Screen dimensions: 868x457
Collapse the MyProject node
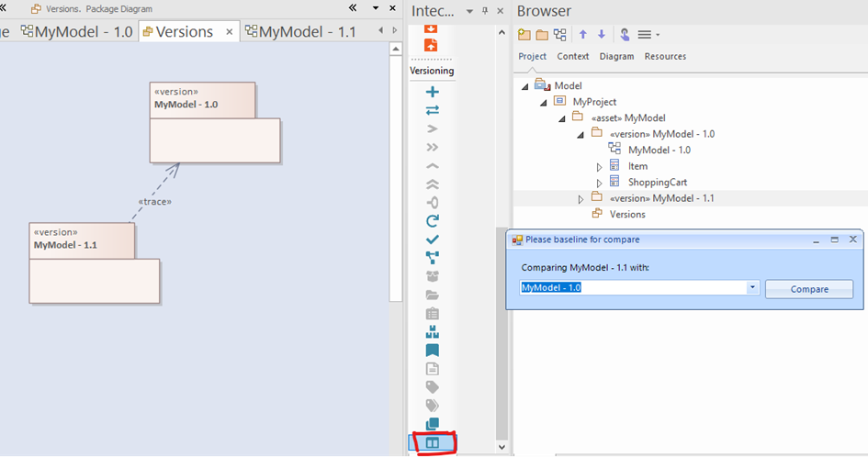[x=544, y=103]
